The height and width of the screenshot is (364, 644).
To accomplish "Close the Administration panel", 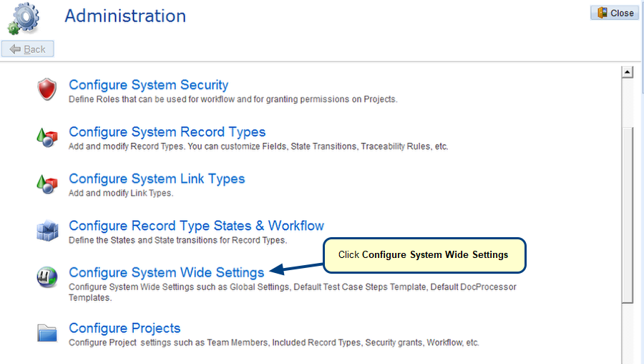I will [x=615, y=13].
